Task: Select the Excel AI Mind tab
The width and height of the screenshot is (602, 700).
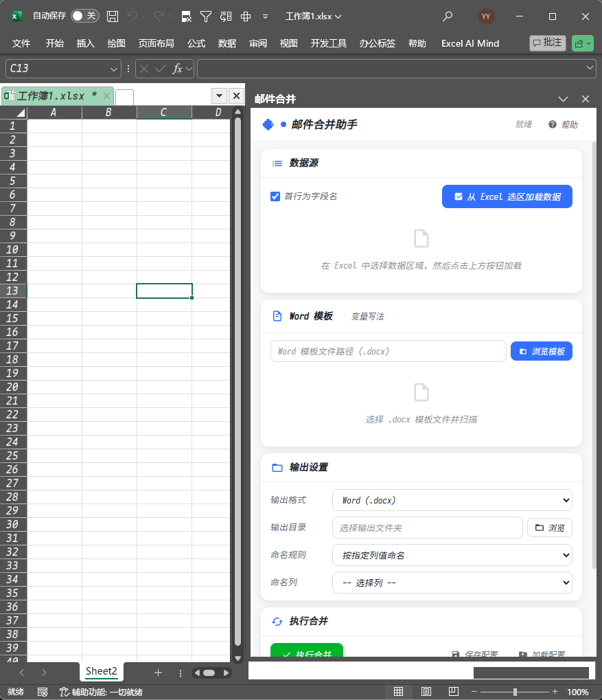Action: [470, 43]
